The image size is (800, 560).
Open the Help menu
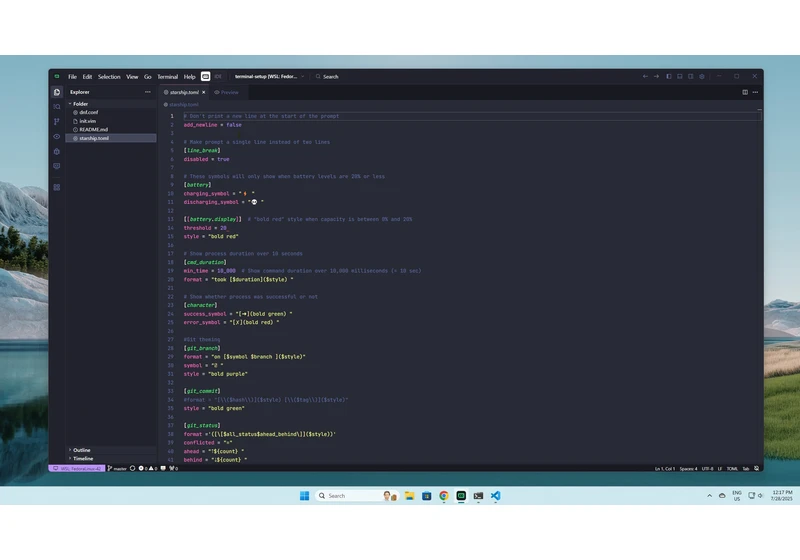pos(189,77)
